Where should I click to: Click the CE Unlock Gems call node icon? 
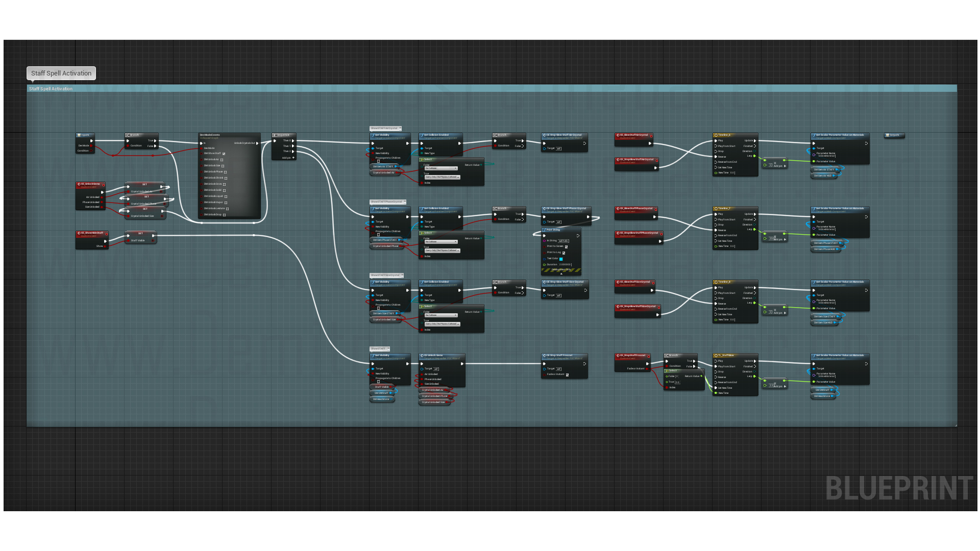point(422,356)
